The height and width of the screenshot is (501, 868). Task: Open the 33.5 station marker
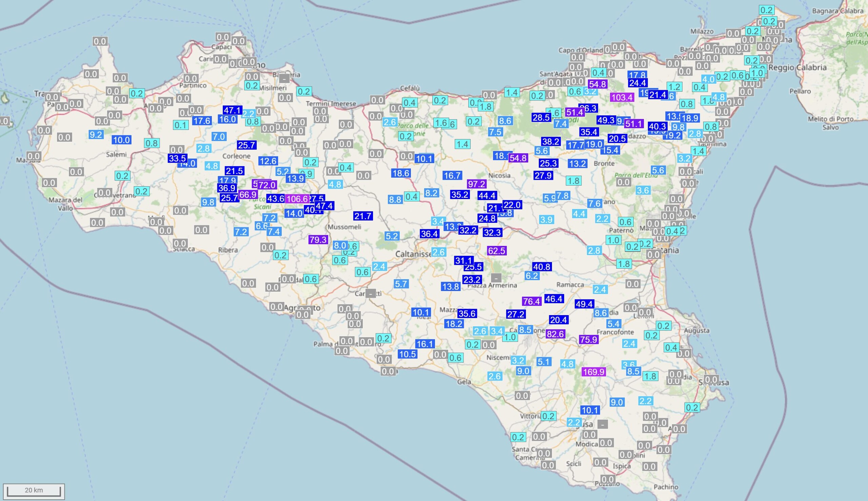[x=177, y=158]
